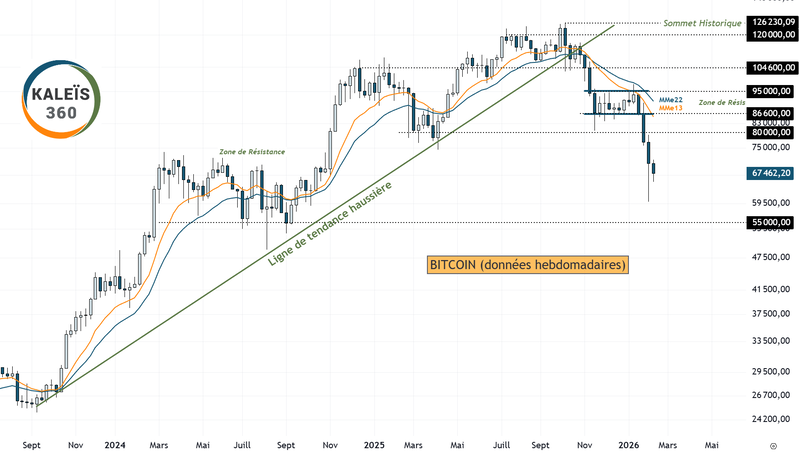
Task: Click the 104 600,00 level label
Action: (x=773, y=67)
